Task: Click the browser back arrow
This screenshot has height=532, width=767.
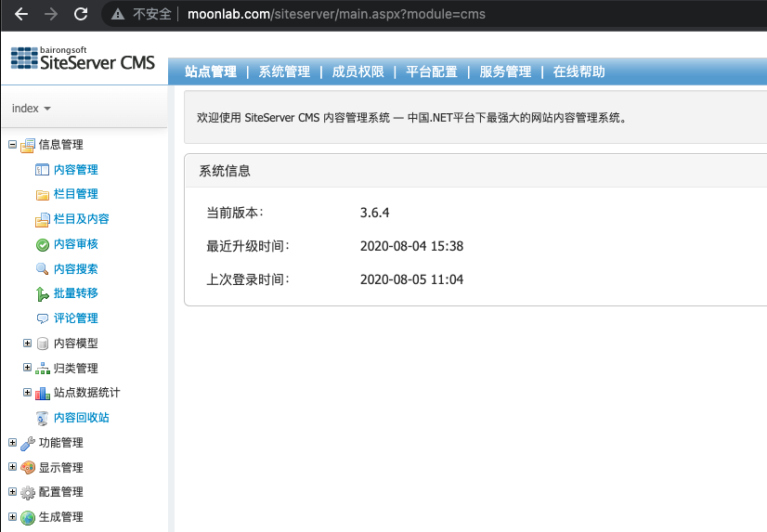Action: click(21, 14)
